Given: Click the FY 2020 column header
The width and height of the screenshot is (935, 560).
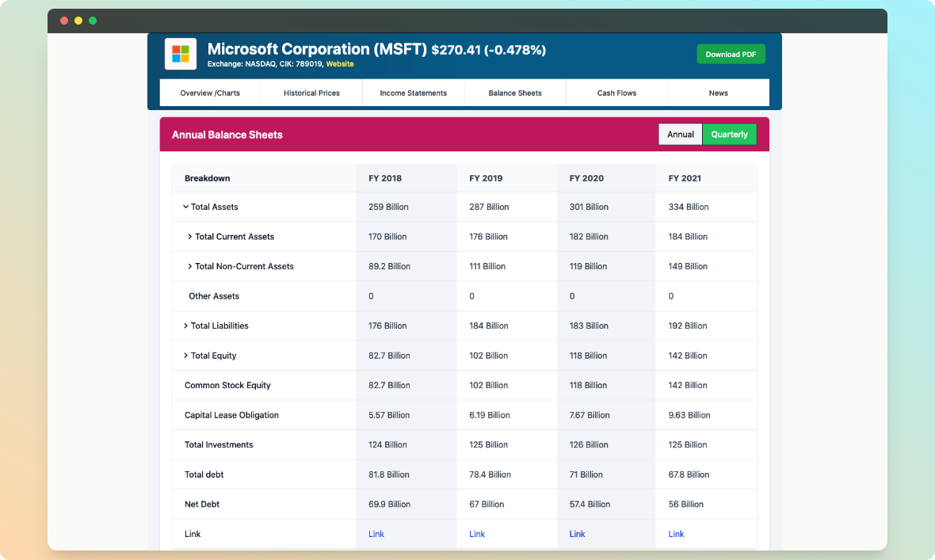Looking at the screenshot, I should click(587, 178).
